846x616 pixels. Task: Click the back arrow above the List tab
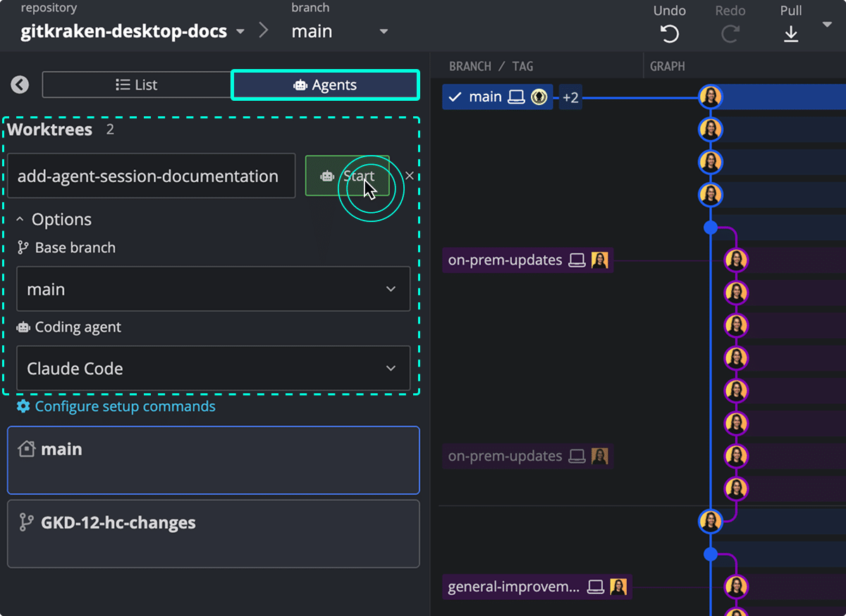(20, 84)
